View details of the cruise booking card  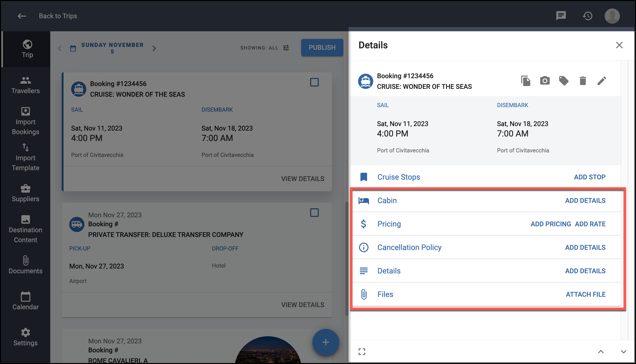click(303, 179)
